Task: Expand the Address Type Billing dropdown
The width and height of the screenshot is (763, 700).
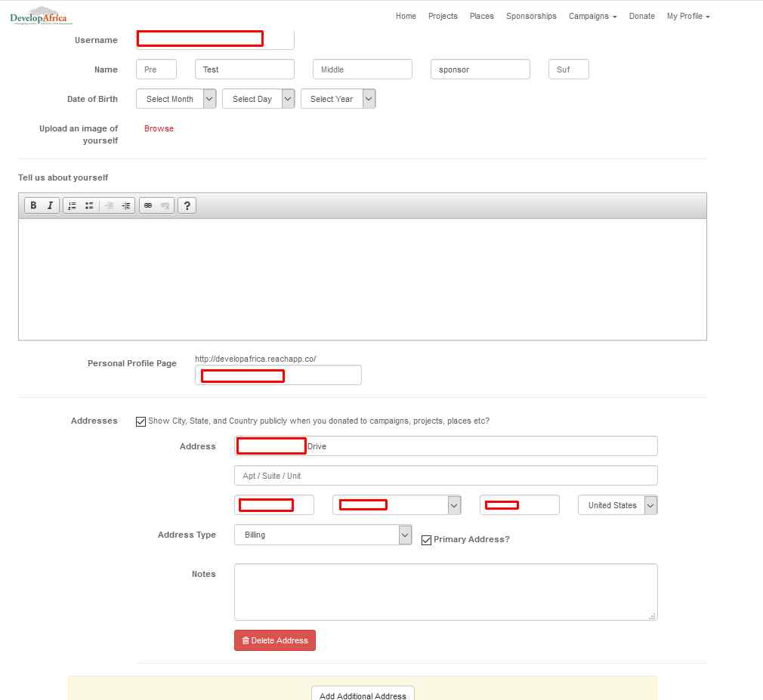Action: pos(323,535)
